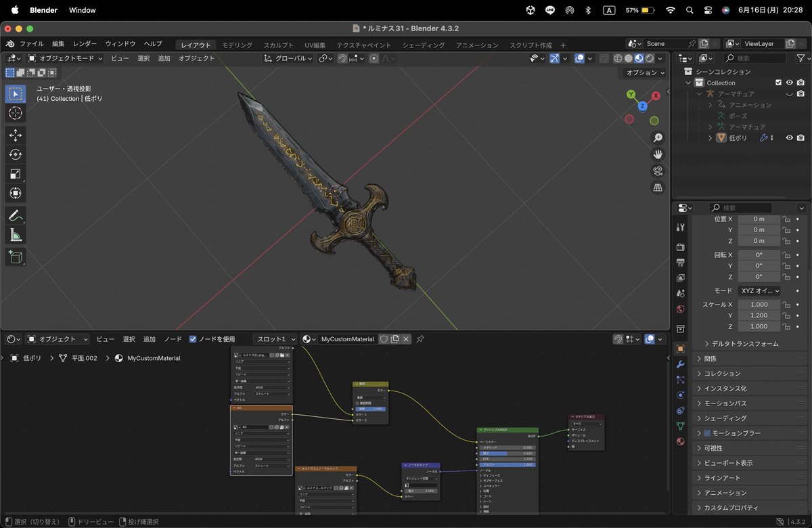Click the スケール Y 1.200 field
This screenshot has height=528, width=812.
point(759,315)
